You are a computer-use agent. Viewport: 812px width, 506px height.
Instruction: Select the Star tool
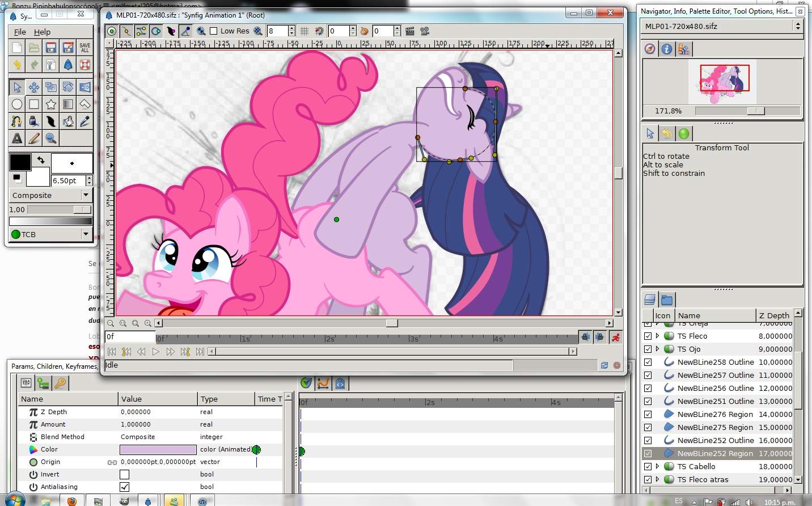51,104
